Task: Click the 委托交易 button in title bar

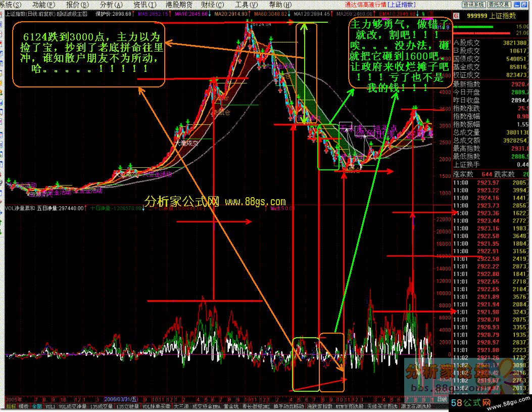Action: click(499, 5)
